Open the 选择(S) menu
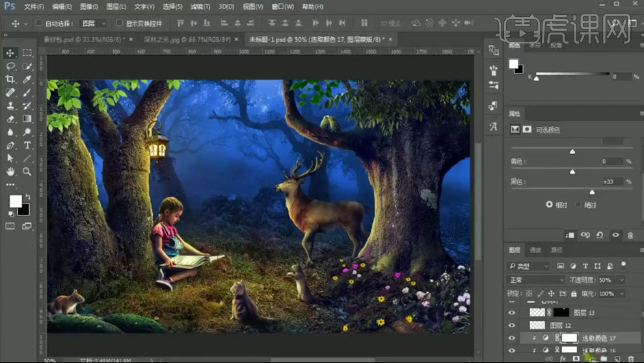 pyautogui.click(x=172, y=7)
